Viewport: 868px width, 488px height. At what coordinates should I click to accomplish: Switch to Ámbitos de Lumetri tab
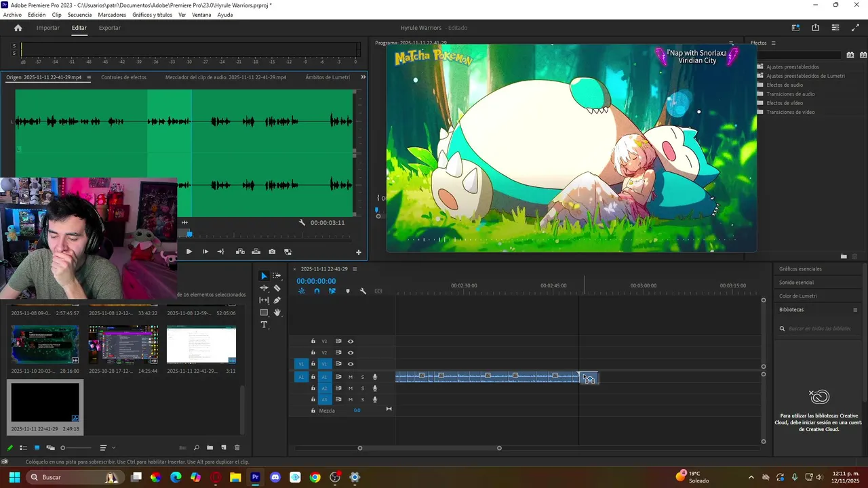pyautogui.click(x=328, y=77)
